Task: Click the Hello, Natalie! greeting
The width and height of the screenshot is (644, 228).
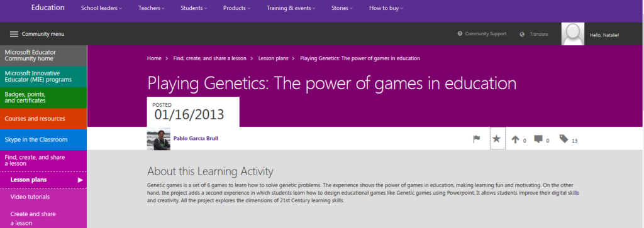Action: 604,35
